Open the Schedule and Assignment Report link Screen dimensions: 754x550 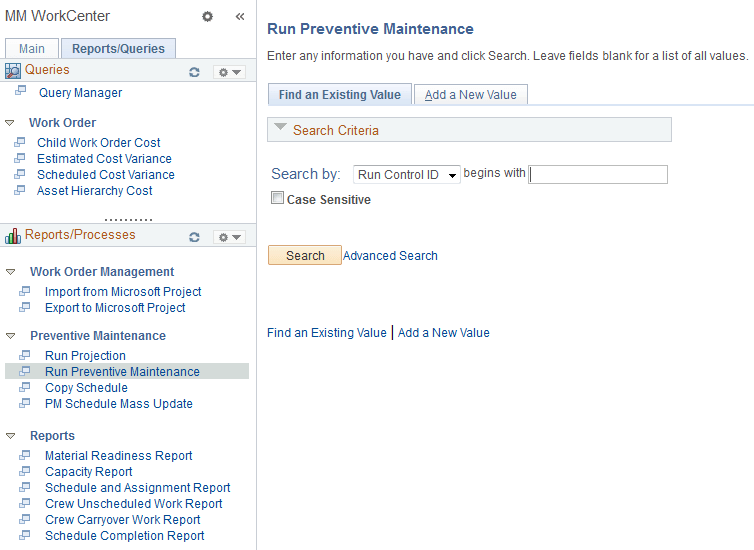click(138, 488)
